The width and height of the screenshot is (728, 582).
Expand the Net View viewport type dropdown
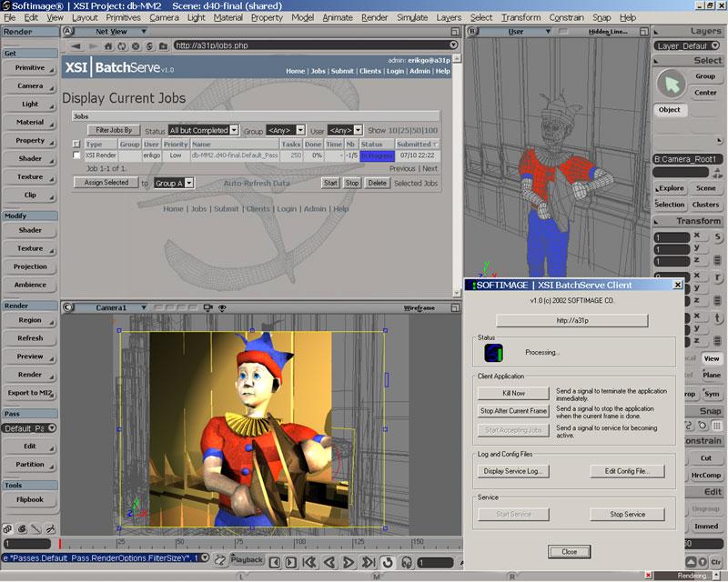click(x=144, y=32)
